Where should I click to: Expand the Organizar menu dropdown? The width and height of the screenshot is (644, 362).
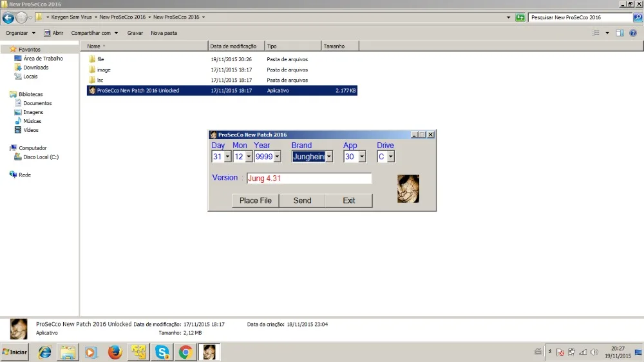pos(21,33)
